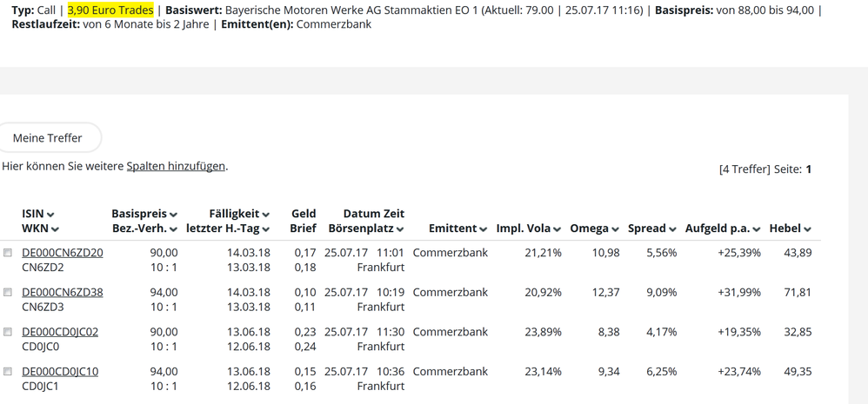Open the Meine Treffer tab
868x404 pixels.
coord(48,138)
